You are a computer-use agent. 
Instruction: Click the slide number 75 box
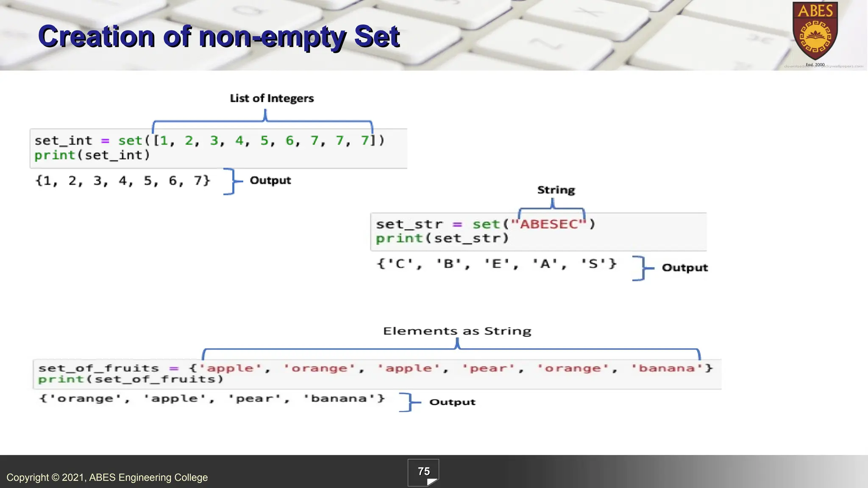coord(423,472)
